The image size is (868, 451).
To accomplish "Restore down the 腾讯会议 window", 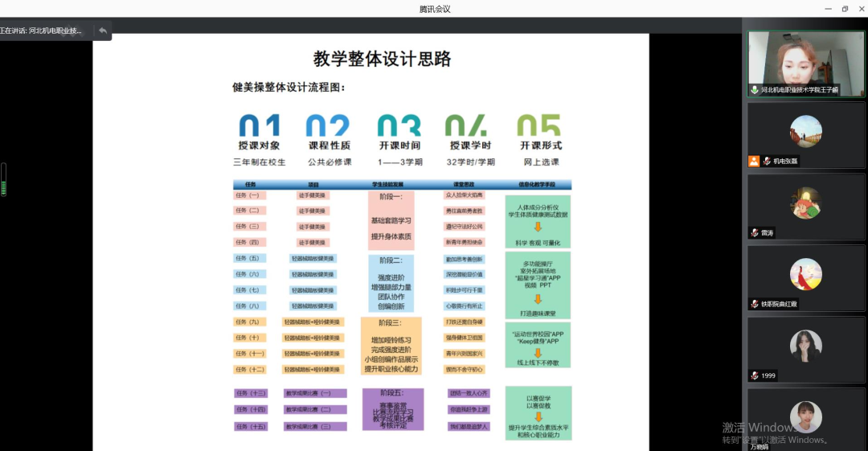I will coord(845,9).
